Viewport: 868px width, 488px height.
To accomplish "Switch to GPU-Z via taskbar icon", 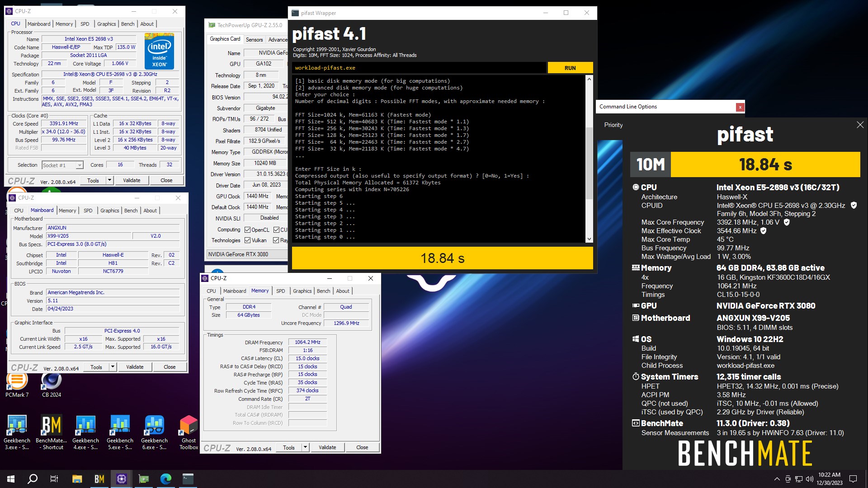I will click(x=143, y=479).
